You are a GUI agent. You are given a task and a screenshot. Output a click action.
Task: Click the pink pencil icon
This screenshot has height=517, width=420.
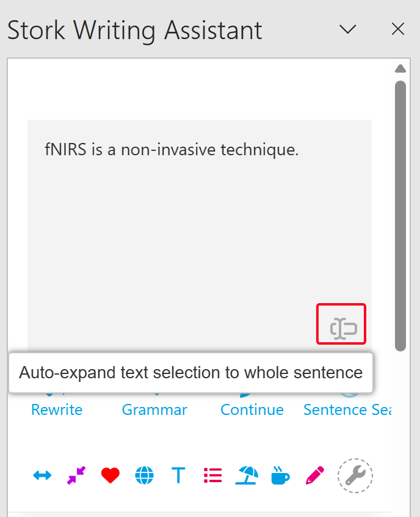point(314,475)
